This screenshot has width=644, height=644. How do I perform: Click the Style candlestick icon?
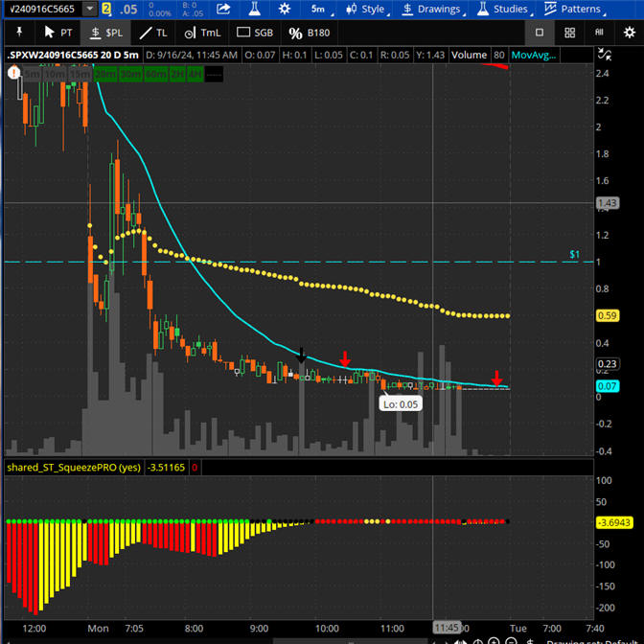pyautogui.click(x=351, y=9)
